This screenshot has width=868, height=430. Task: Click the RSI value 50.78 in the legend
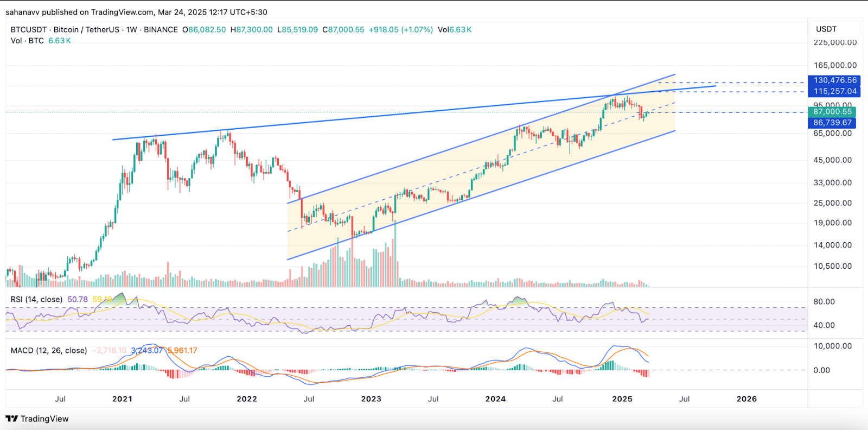[78, 299]
